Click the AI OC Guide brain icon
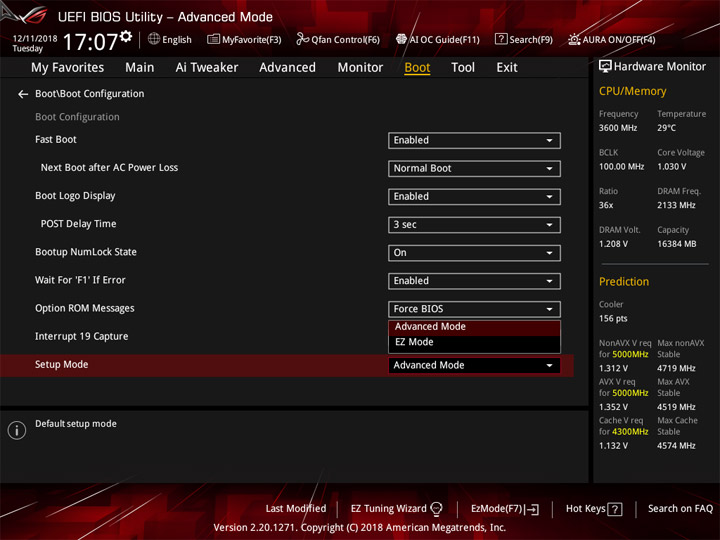The image size is (720, 540). (x=401, y=39)
